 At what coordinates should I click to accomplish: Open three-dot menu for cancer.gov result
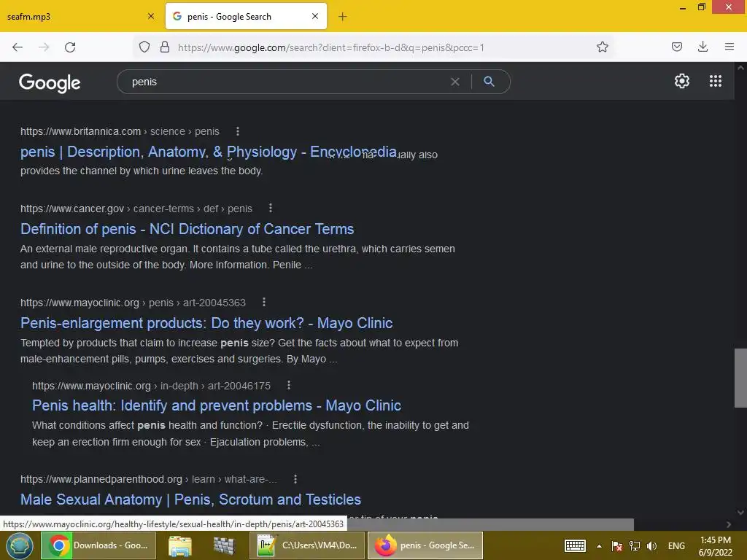(271, 208)
